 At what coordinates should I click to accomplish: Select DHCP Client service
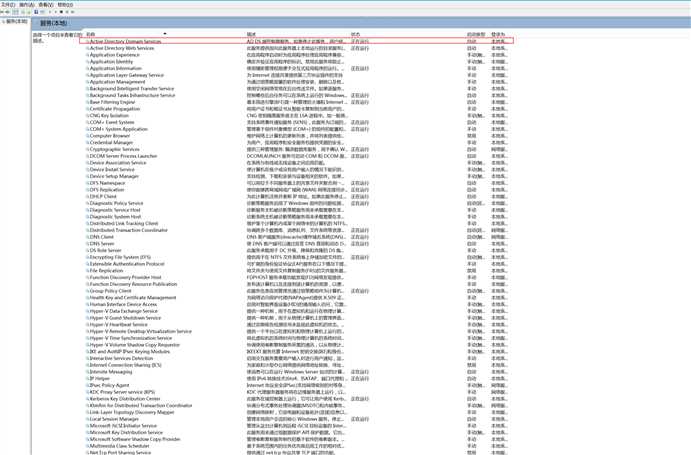click(x=103, y=197)
